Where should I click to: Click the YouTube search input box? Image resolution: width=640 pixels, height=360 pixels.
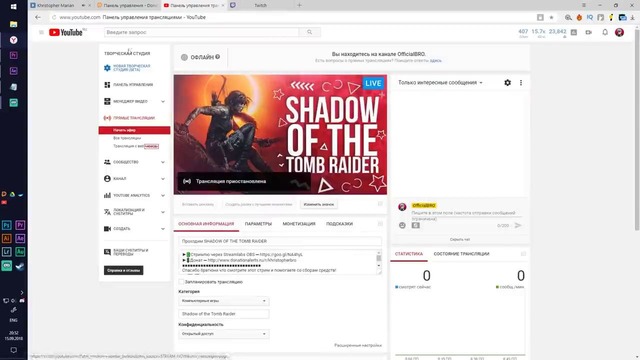(x=202, y=32)
